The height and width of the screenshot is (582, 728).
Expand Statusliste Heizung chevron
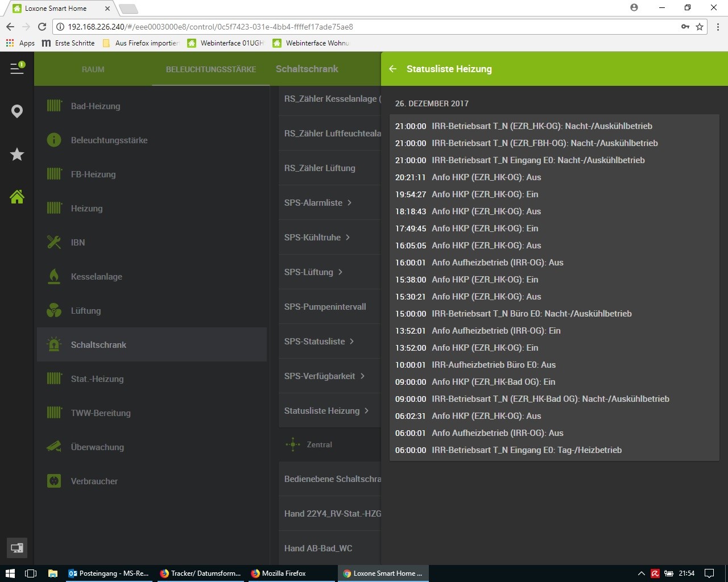pos(366,410)
